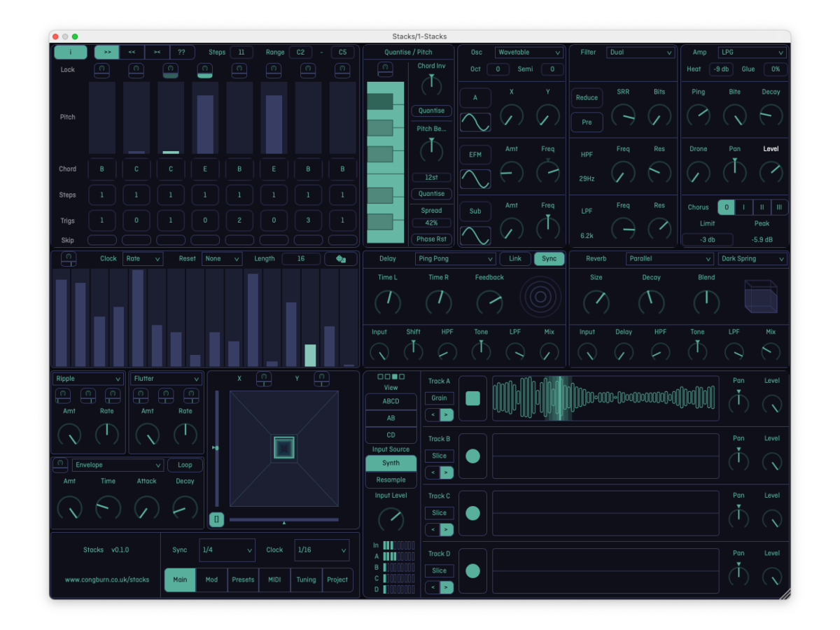
Task: Click the vertical slider left of XY pad
Action: [216, 448]
